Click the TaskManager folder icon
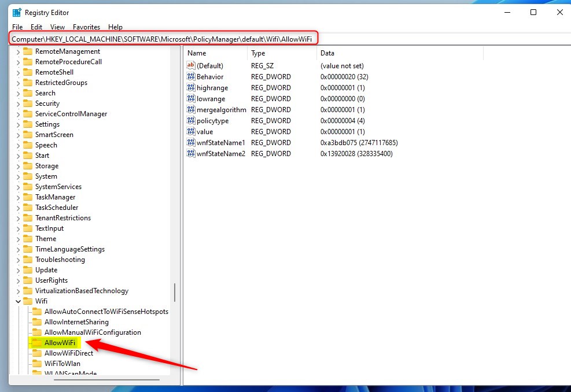Image resolution: width=571 pixels, height=392 pixels. (28, 197)
